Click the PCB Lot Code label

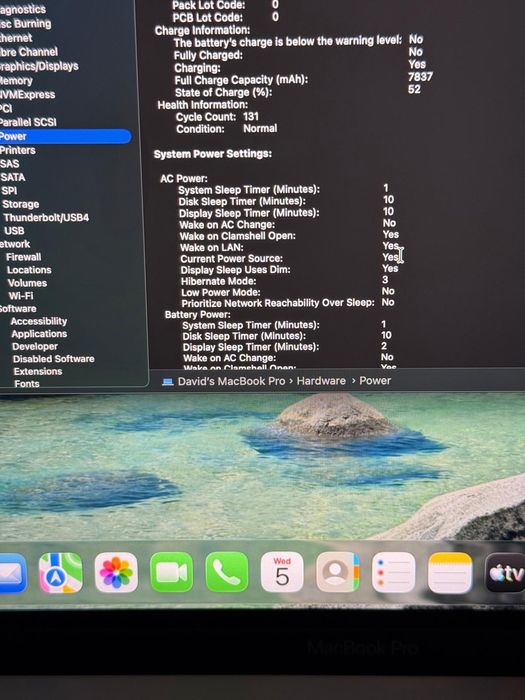[x=208, y=17]
